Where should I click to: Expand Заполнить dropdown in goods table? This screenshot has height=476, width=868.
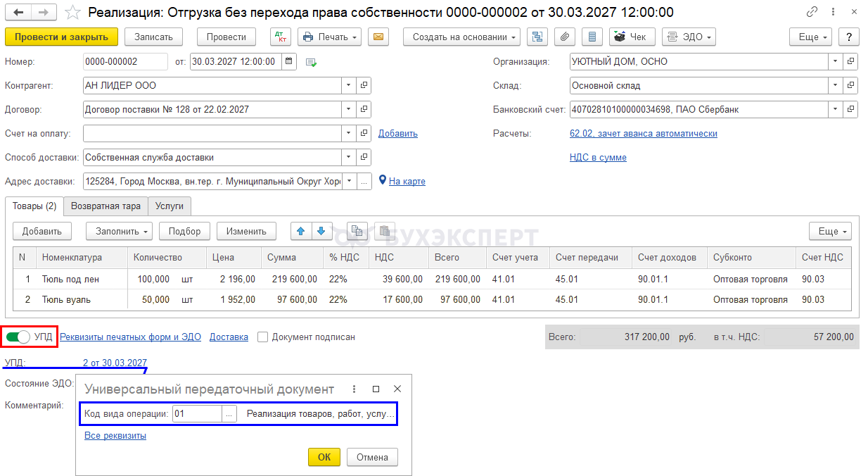(x=119, y=231)
